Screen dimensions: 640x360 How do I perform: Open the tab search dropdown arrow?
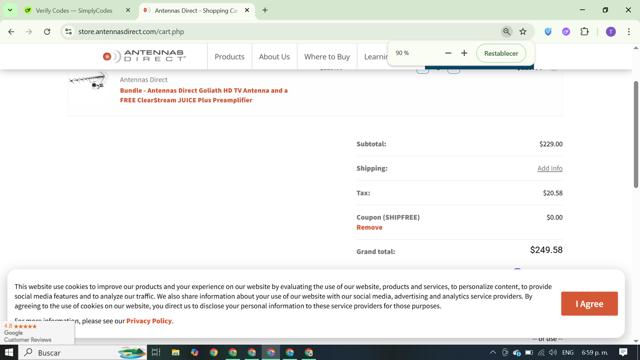pyautogui.click(x=10, y=10)
